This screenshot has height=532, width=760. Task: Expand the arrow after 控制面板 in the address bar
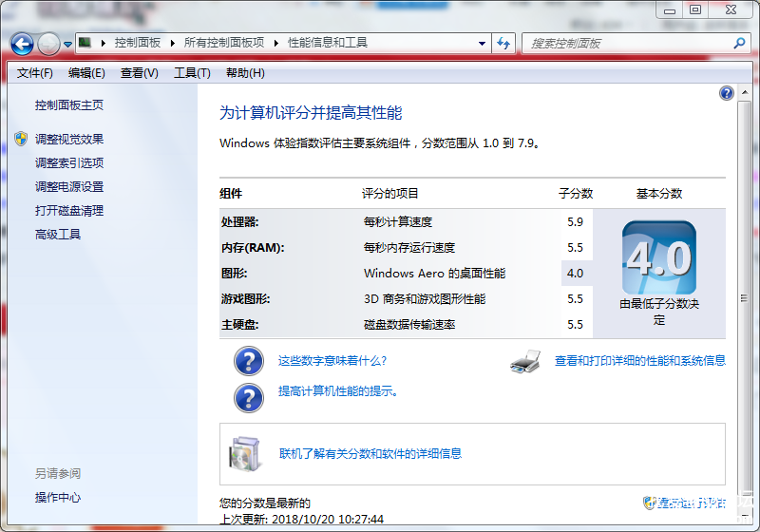click(173, 43)
